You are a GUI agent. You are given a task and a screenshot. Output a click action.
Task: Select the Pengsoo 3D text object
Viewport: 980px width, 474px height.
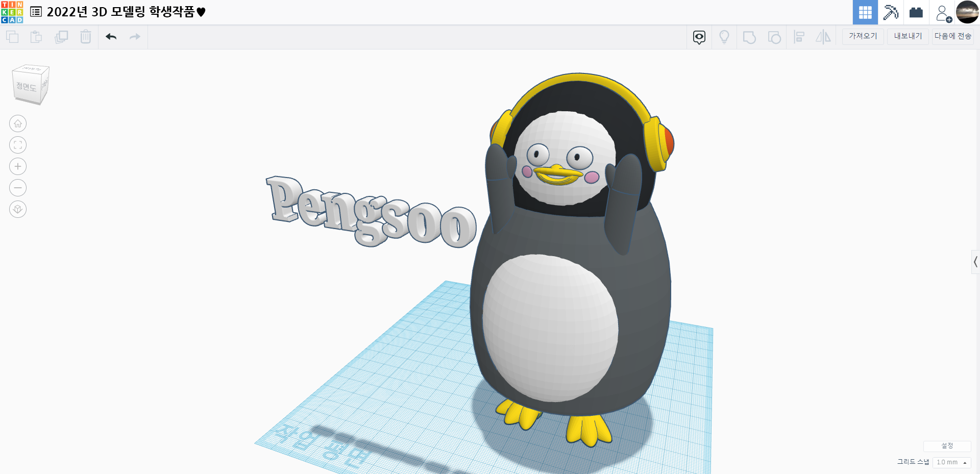[371, 212]
